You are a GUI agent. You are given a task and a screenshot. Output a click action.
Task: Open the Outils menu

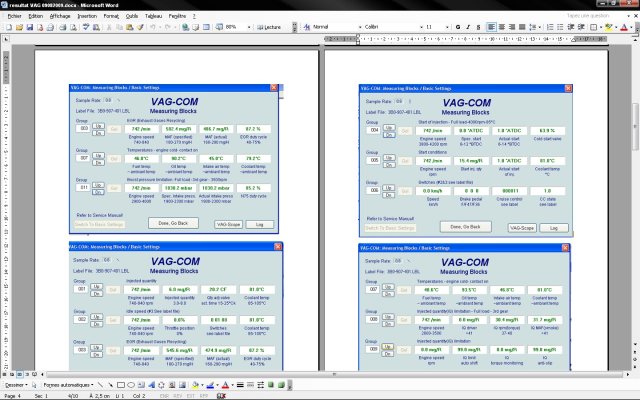click(x=132, y=16)
